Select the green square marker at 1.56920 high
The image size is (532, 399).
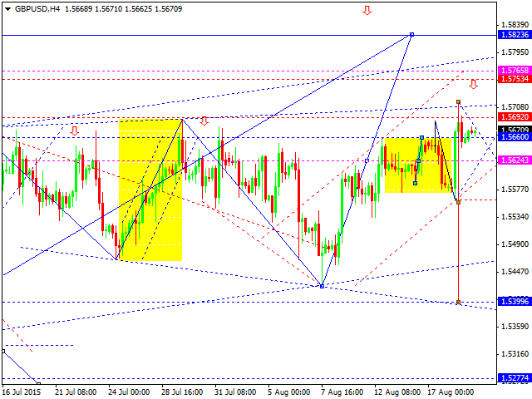[459, 102]
